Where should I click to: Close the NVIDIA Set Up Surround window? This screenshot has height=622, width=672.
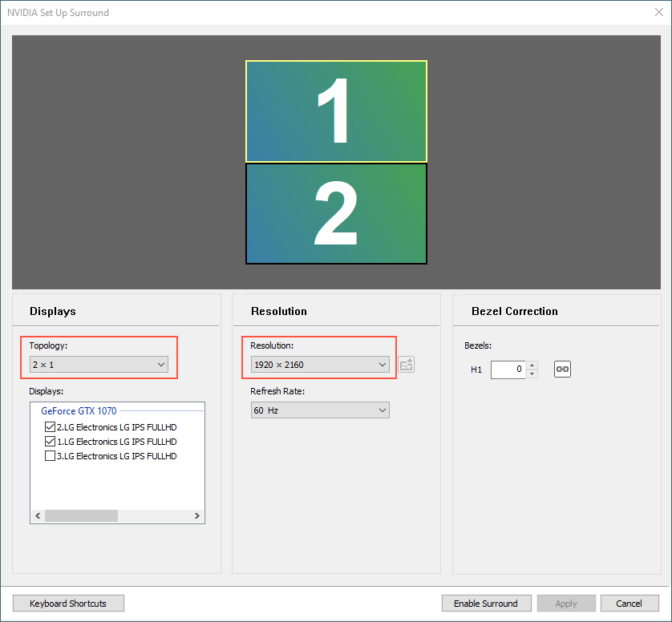tap(658, 12)
